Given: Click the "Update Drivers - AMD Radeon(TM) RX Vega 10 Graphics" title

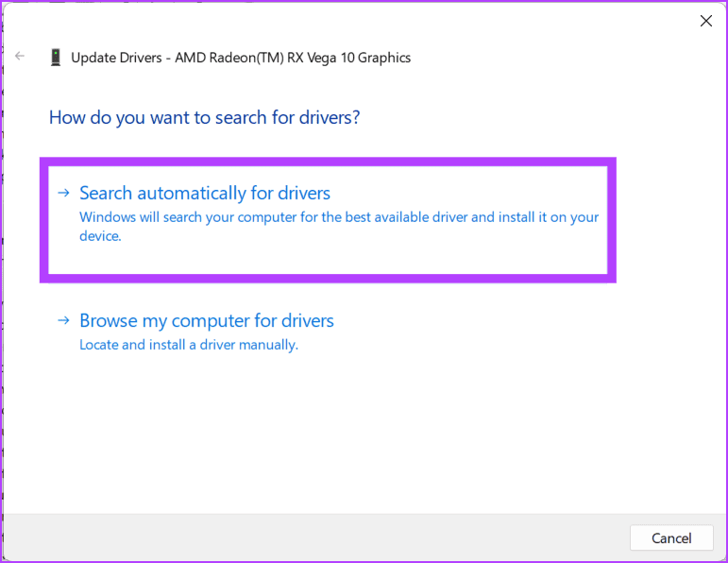Looking at the screenshot, I should (241, 58).
